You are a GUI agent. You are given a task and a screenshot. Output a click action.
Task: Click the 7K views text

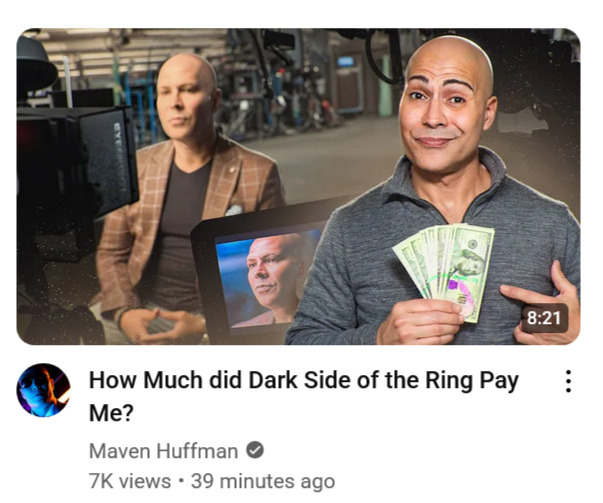(x=130, y=481)
